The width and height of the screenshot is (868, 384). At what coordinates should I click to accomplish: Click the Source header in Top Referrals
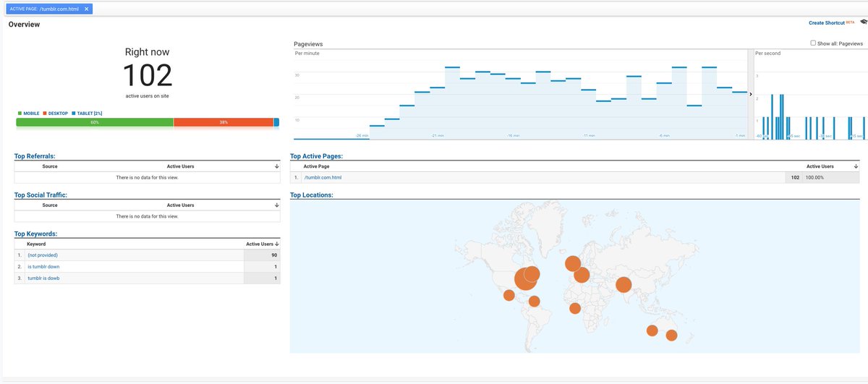[50, 166]
